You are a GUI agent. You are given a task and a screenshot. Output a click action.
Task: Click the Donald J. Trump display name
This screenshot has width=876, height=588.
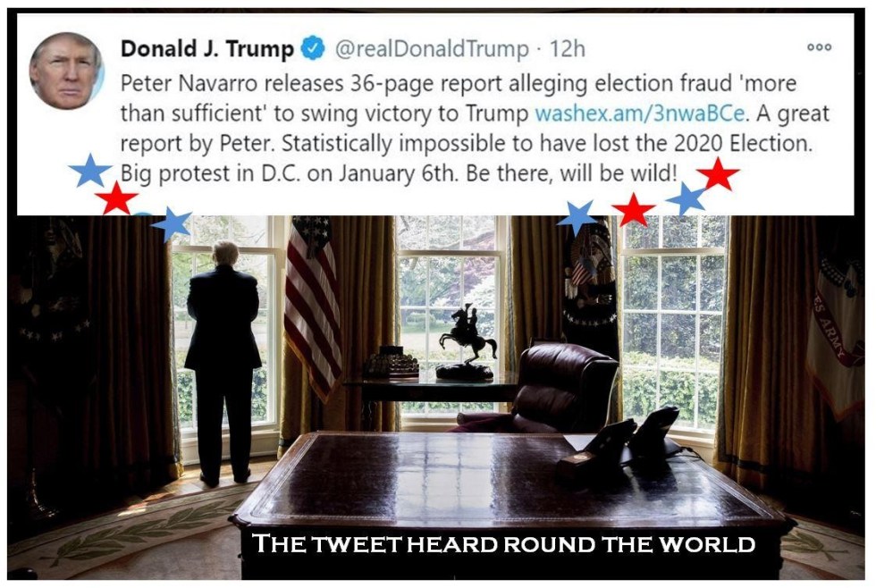click(x=207, y=49)
